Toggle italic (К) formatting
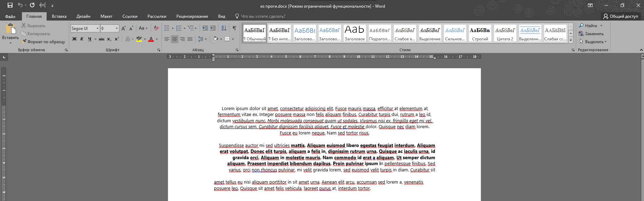This screenshot has height=201, width=644. tap(82, 39)
